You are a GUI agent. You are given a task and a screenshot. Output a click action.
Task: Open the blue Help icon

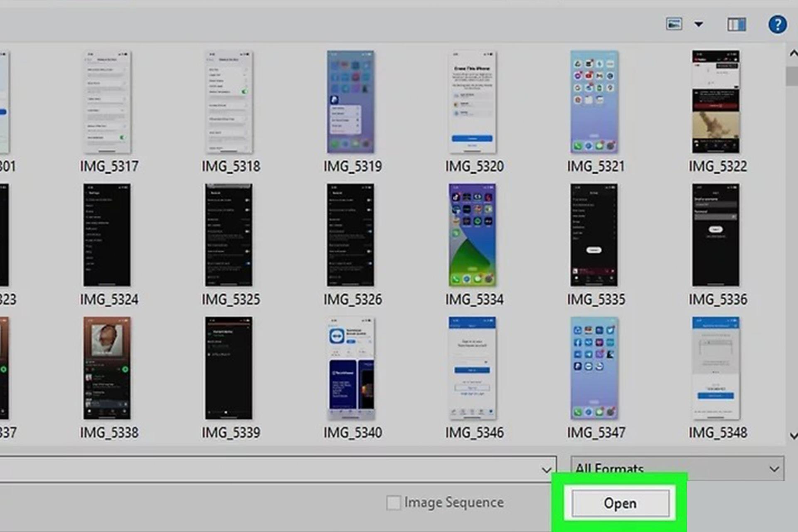[x=777, y=24]
